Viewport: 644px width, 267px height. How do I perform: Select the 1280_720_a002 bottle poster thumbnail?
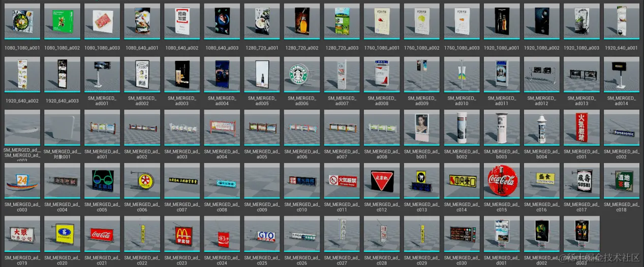click(302, 21)
